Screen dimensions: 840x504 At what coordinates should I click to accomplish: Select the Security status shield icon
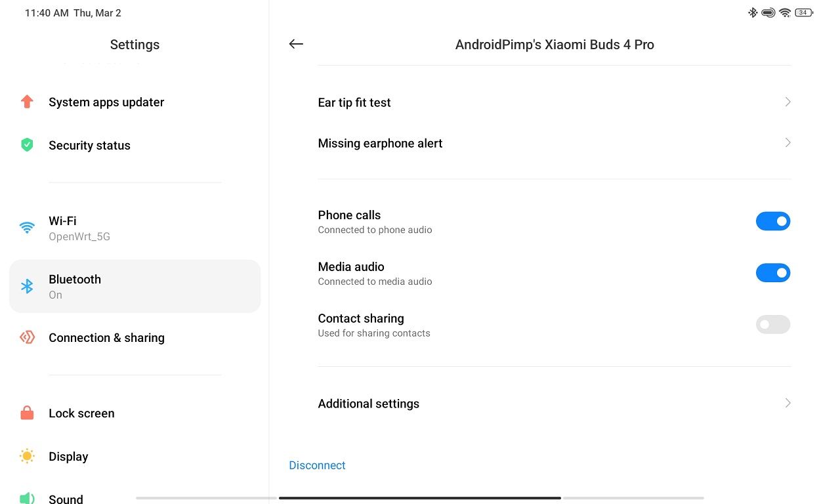27,145
